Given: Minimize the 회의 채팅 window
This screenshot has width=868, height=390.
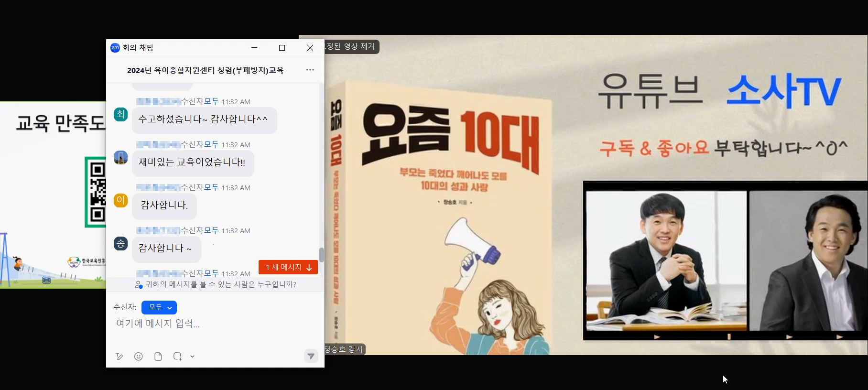Looking at the screenshot, I should point(254,48).
